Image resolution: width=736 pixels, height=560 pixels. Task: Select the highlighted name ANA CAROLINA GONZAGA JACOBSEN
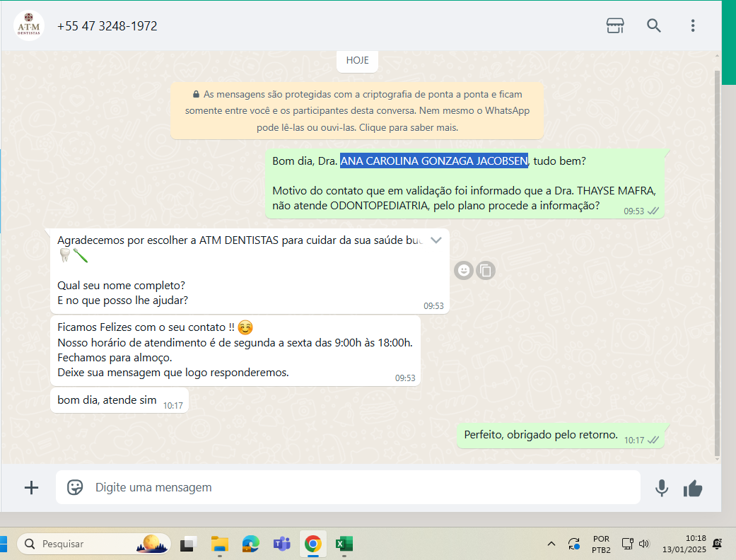(434, 161)
